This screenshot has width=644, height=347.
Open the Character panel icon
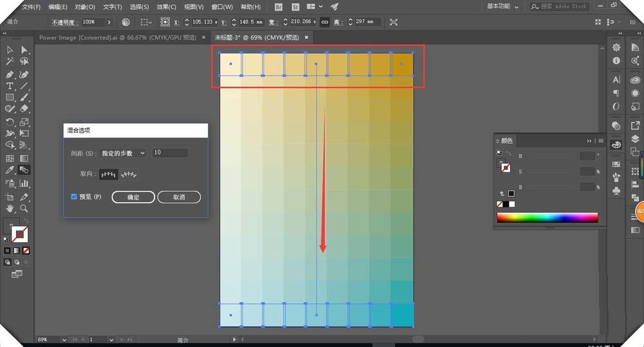coord(616,80)
